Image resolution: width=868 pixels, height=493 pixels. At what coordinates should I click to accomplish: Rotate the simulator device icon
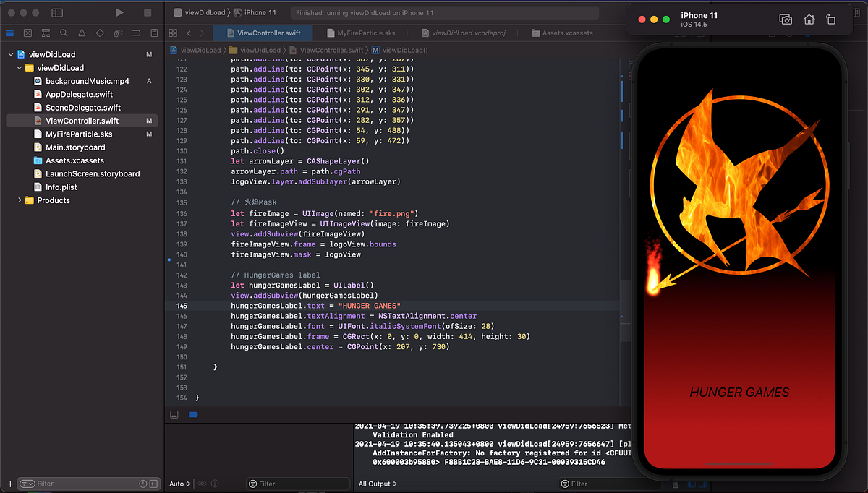(x=830, y=20)
